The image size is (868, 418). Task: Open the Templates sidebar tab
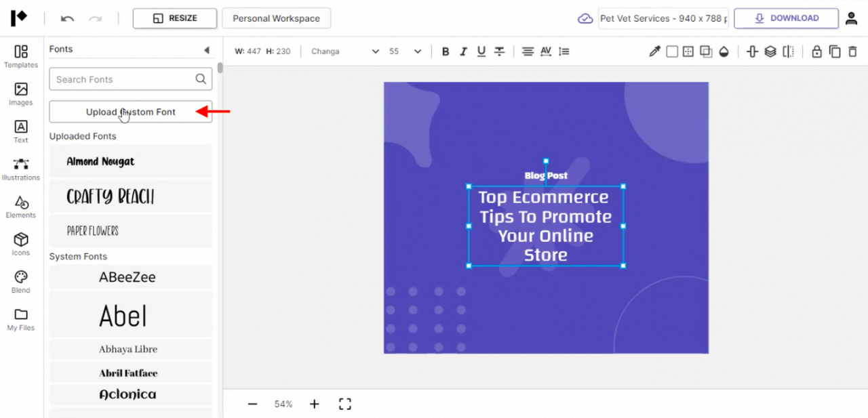tap(21, 56)
